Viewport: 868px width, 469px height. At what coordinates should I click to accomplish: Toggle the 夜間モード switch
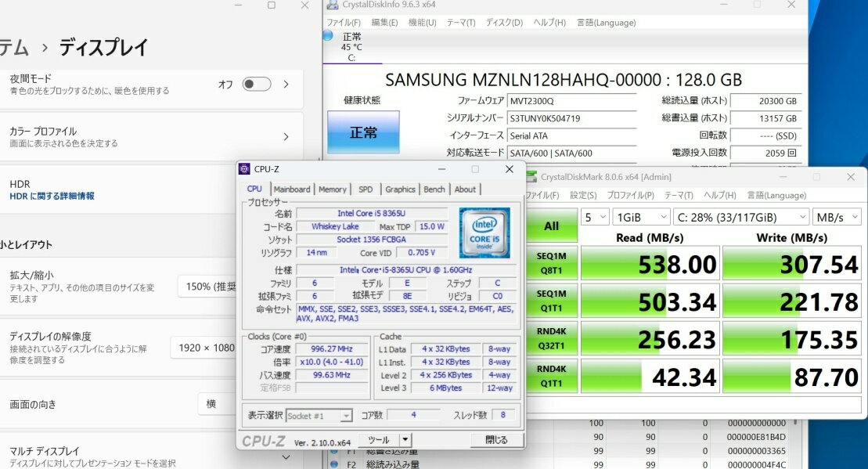pos(256,85)
